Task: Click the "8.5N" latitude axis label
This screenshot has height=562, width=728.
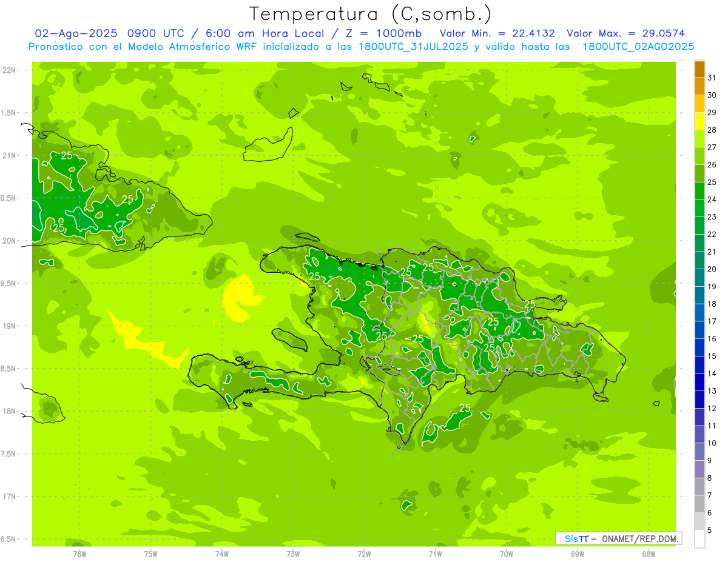Action: 8,369
